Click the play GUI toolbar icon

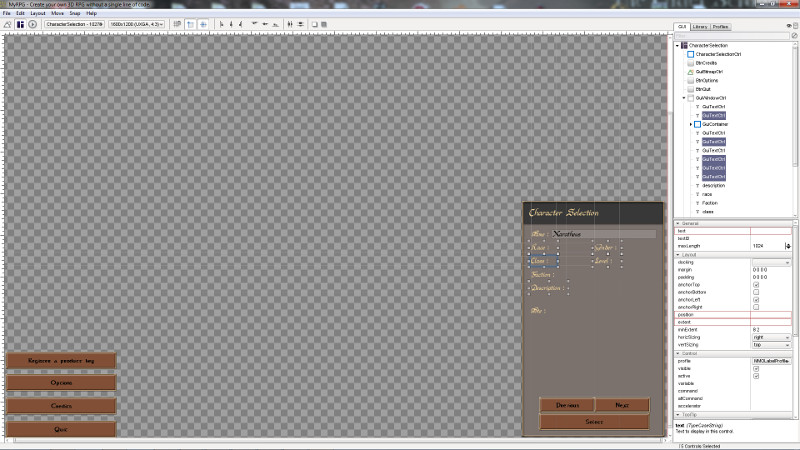tap(32, 24)
